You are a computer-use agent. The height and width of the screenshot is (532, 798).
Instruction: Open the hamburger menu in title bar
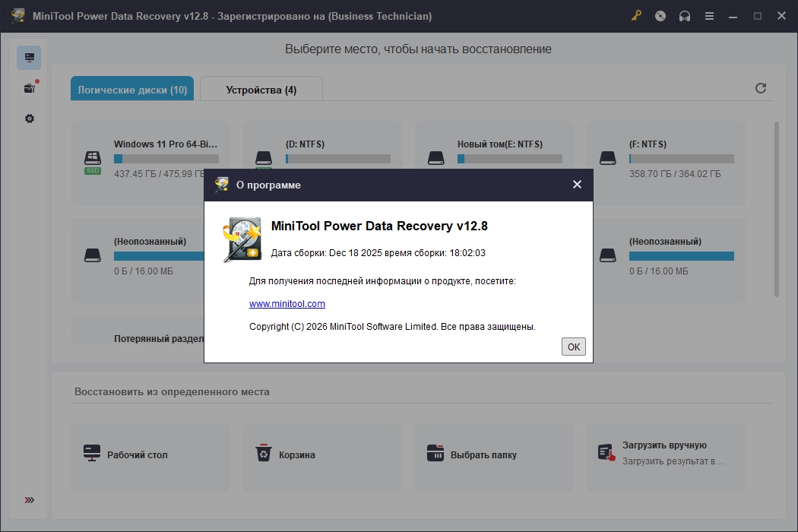[709, 16]
